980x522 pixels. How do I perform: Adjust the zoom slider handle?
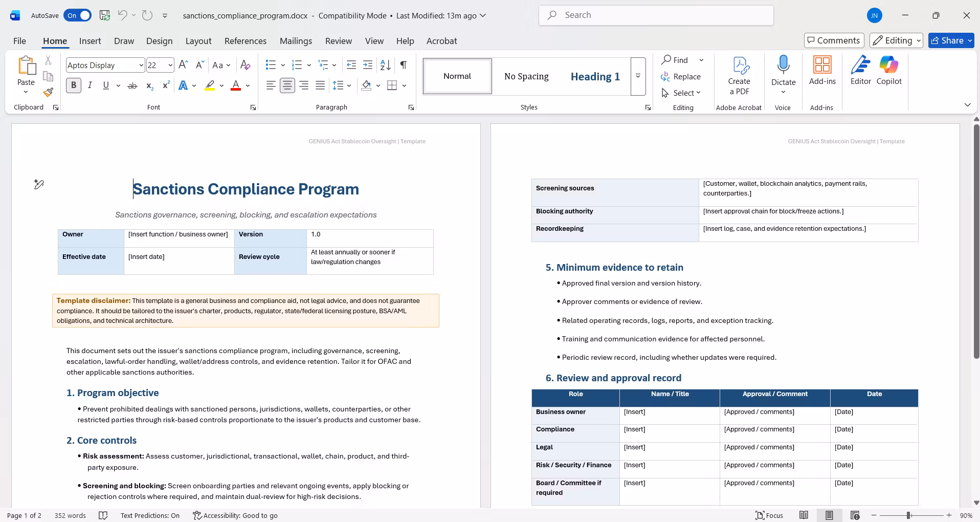click(908, 515)
